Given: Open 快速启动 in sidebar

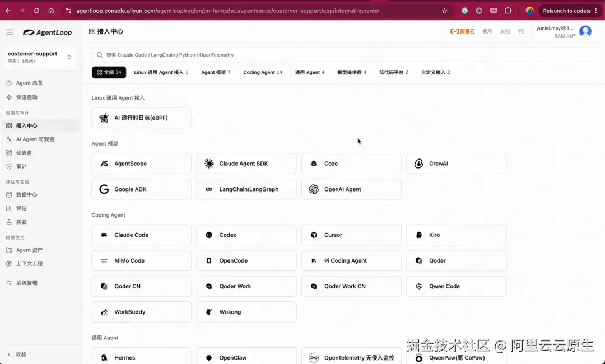Looking at the screenshot, I should 40,97.
